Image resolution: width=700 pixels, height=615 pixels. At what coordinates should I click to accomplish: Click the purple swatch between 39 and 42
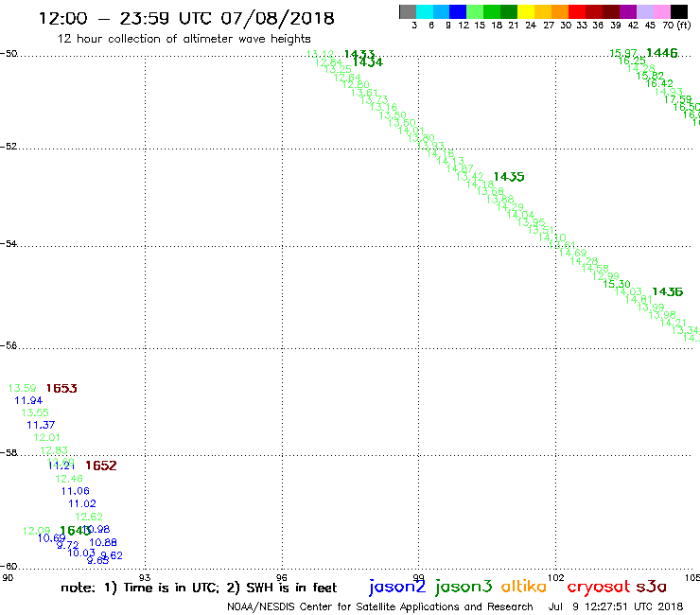click(627, 11)
